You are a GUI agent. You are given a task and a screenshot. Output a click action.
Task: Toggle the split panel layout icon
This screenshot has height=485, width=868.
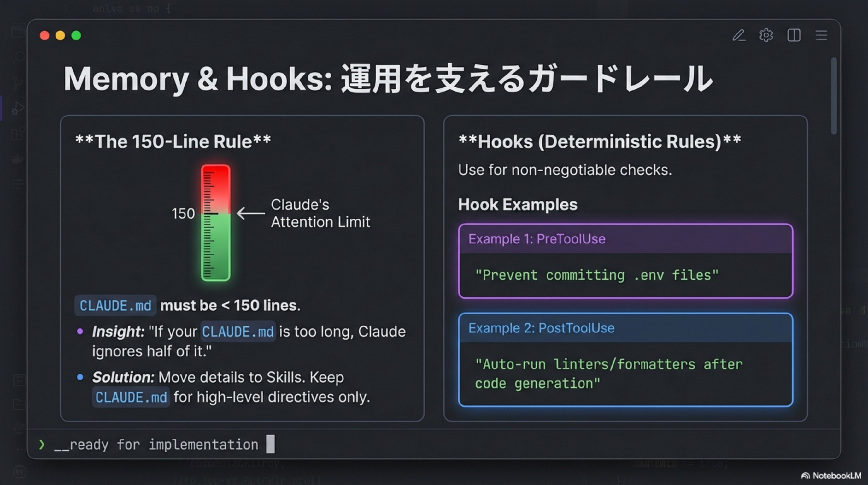[794, 35]
